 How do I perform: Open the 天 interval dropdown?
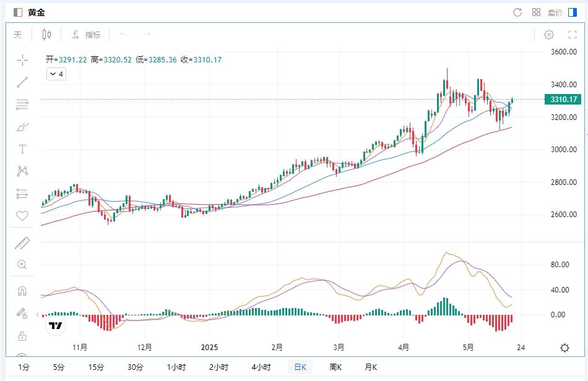coord(18,35)
